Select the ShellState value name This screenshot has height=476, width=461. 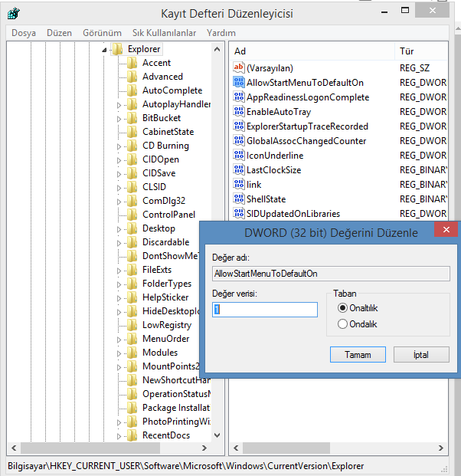266,199
